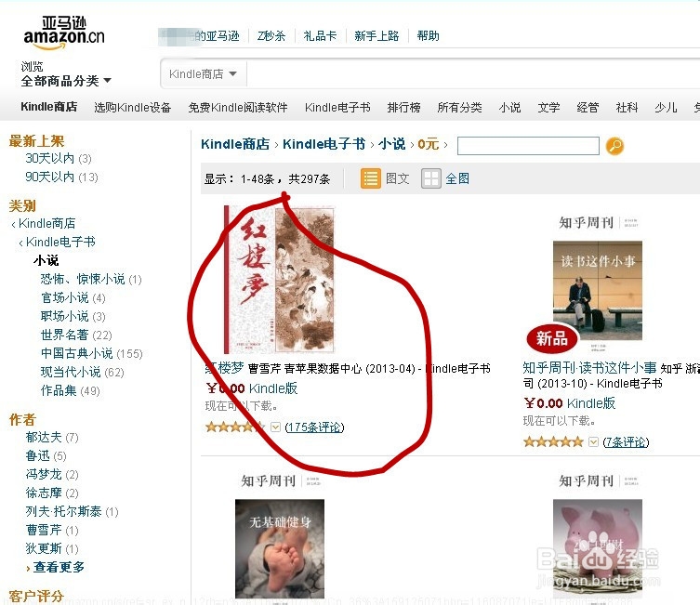Click 查看更多 under authors
The image size is (700, 605).
[59, 567]
